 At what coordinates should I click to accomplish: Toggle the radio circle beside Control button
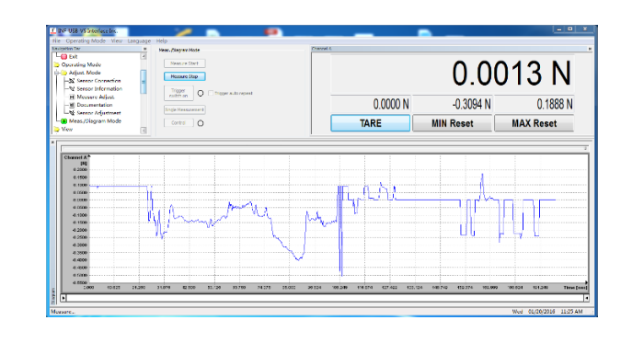click(x=201, y=123)
